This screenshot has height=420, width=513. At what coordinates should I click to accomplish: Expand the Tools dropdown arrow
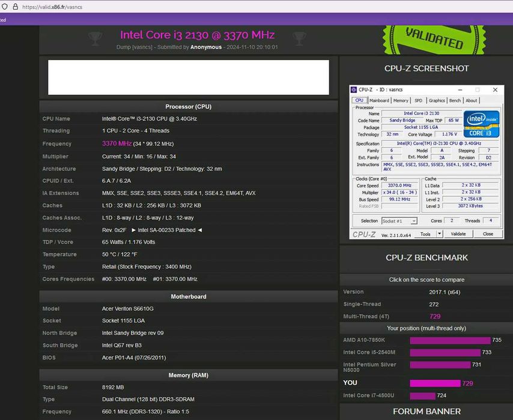pyautogui.click(x=440, y=234)
